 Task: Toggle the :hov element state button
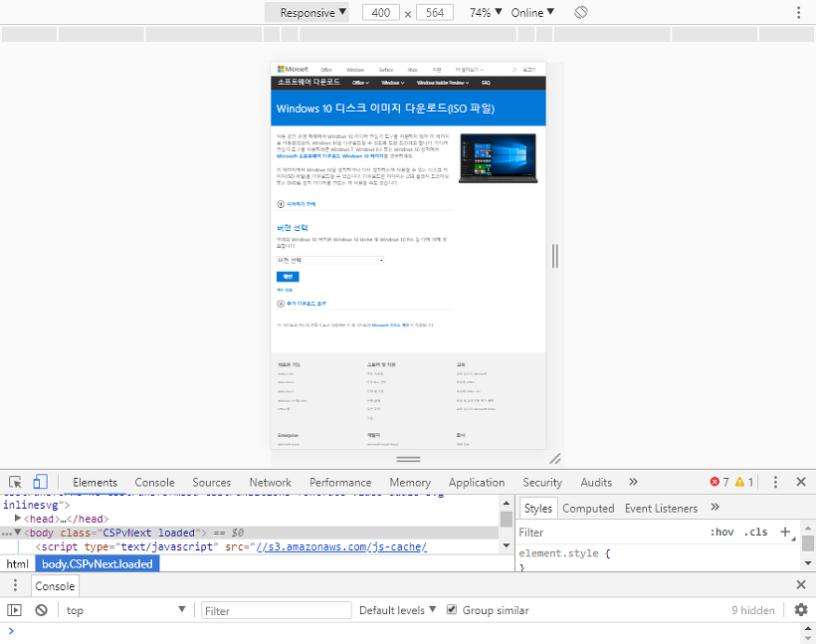point(721,533)
